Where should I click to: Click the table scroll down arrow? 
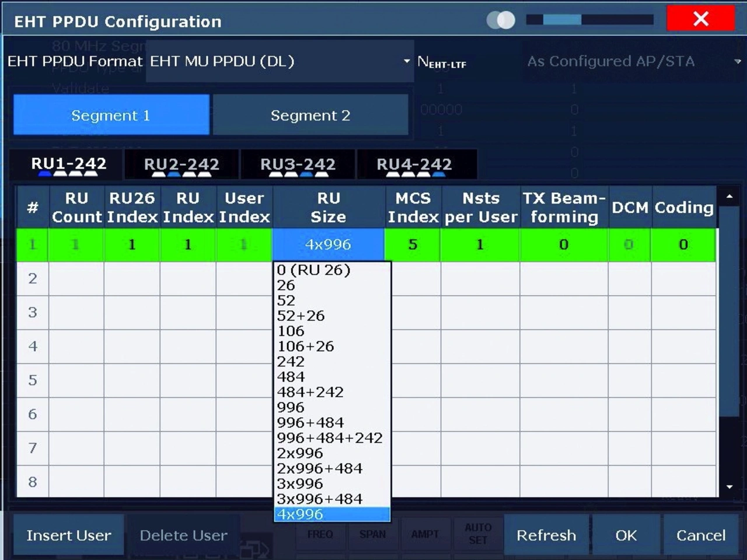[729, 487]
